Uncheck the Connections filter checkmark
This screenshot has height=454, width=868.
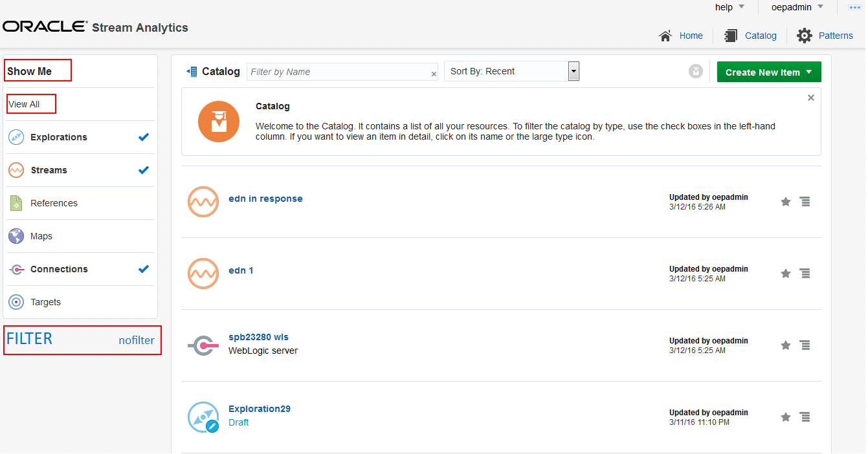tap(144, 269)
